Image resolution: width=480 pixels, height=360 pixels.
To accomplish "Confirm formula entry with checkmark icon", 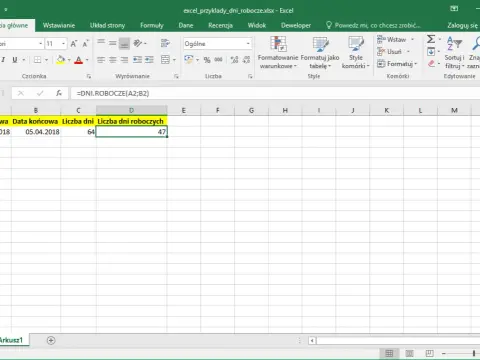I will [x=40, y=93].
